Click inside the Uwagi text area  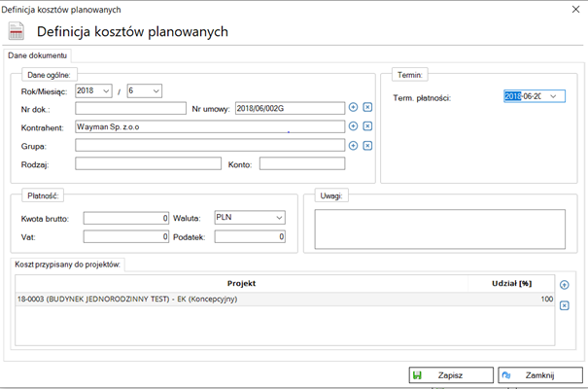[x=440, y=230]
